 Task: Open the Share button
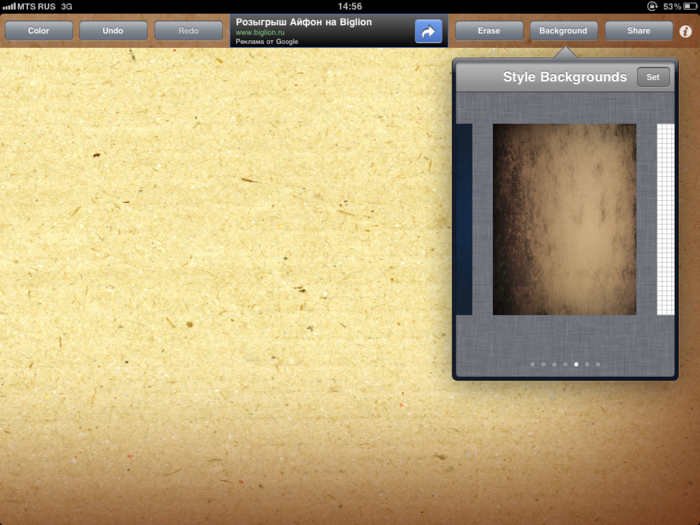(x=639, y=31)
